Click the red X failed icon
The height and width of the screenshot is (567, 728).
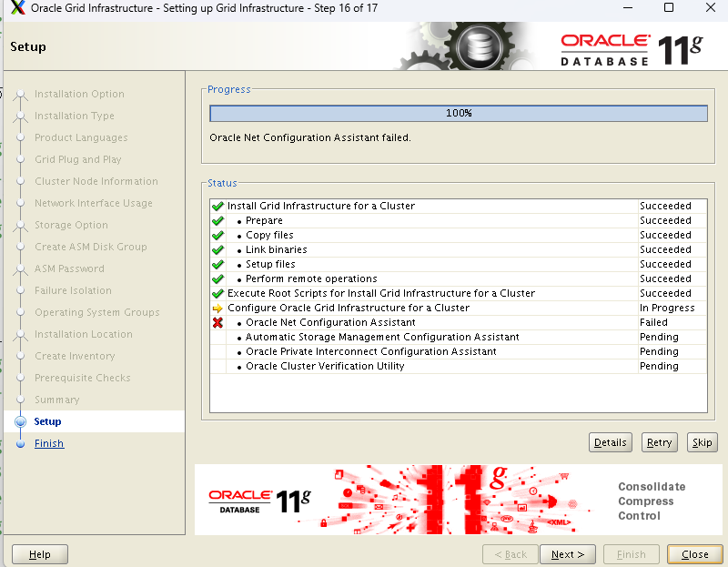pyautogui.click(x=217, y=322)
